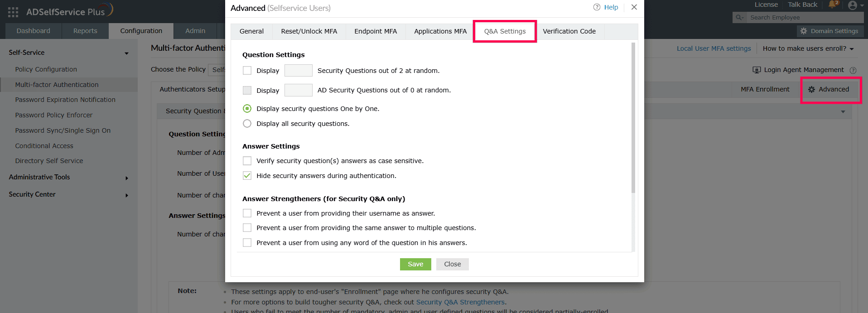
Task: Open the Choose the Policy dropdown
Action: [217, 70]
